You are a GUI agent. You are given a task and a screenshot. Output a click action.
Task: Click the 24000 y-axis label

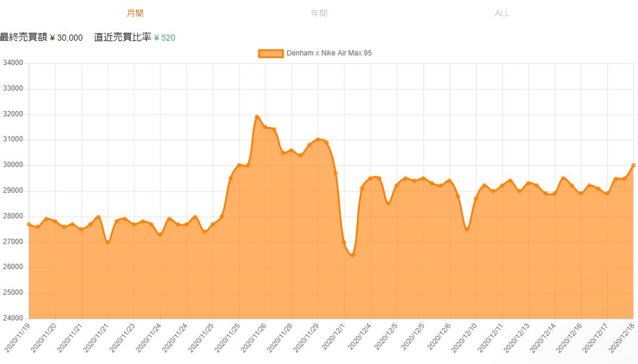13,318
